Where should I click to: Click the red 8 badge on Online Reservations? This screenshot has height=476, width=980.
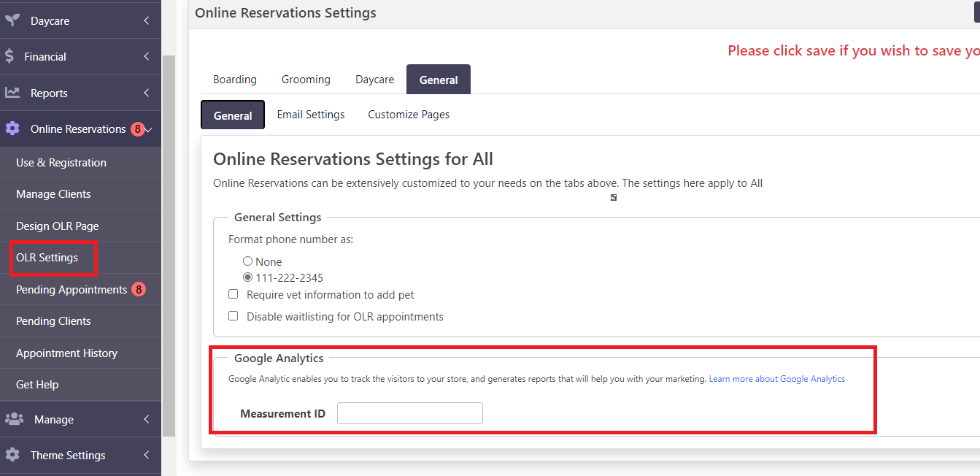click(137, 129)
